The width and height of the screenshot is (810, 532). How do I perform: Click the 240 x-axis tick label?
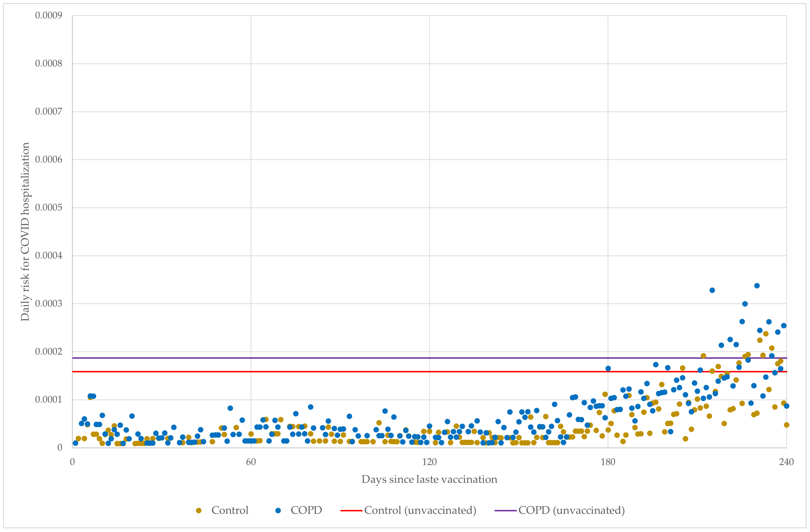[x=786, y=462]
